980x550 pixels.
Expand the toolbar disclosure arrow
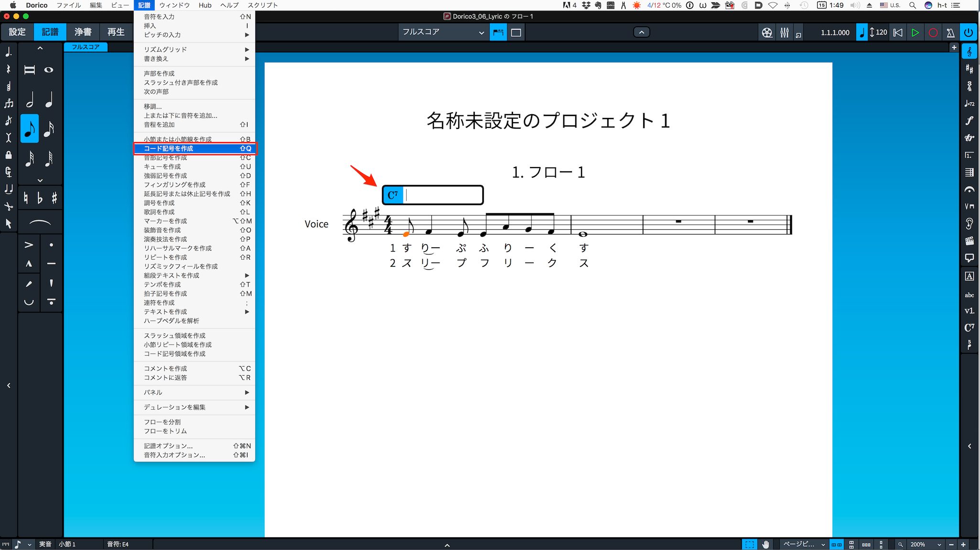tap(641, 32)
